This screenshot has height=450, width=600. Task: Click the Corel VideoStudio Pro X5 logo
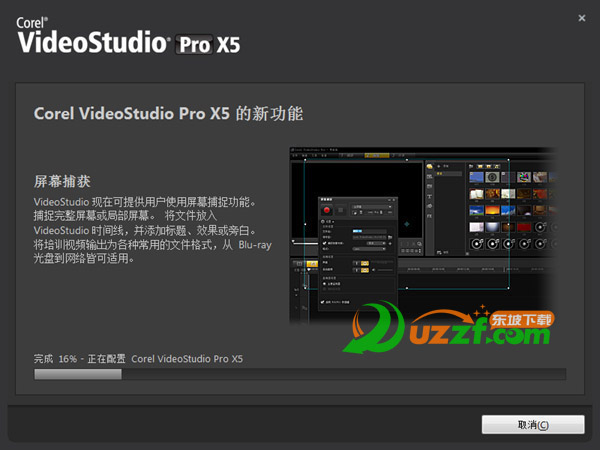tap(128, 36)
